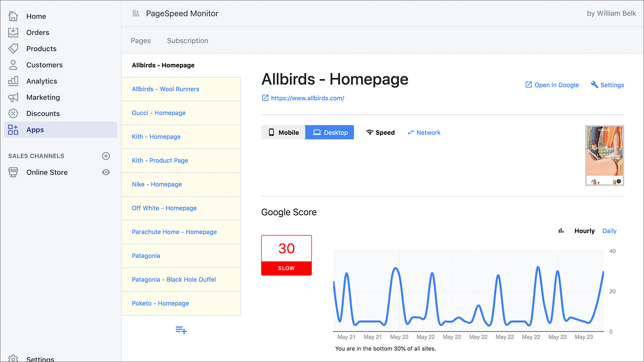Switch to the Network tab
The width and height of the screenshot is (644, 362).
pos(424,133)
